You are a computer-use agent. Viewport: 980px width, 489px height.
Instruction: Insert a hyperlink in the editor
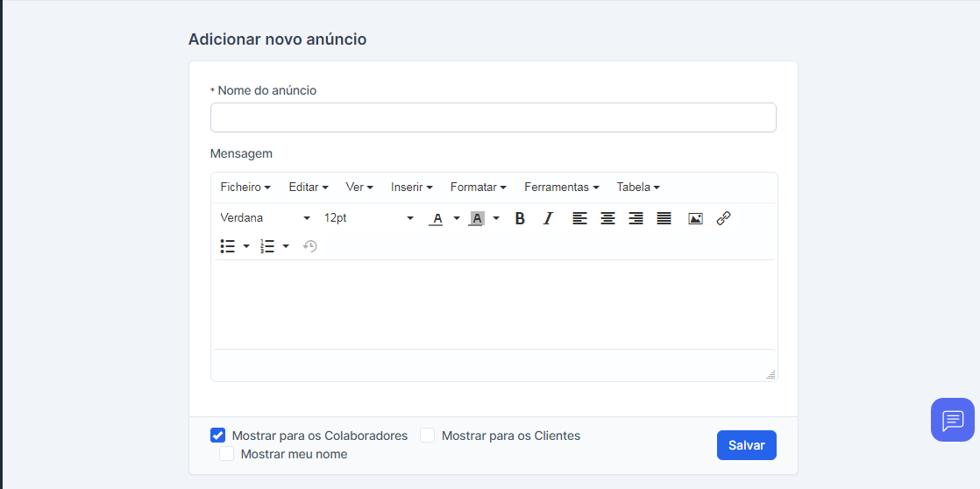pos(723,218)
